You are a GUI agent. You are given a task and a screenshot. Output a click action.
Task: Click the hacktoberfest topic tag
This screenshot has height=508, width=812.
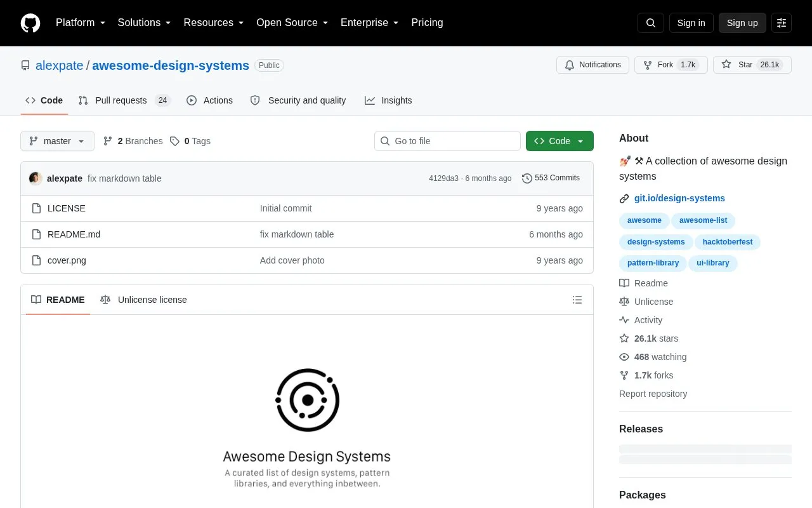coord(728,242)
